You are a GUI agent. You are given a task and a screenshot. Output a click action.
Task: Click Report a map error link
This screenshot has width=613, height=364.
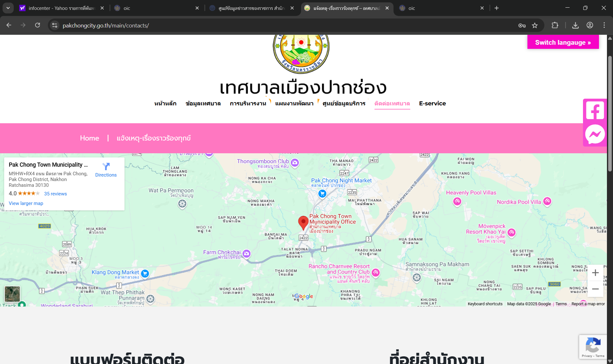[588, 304]
